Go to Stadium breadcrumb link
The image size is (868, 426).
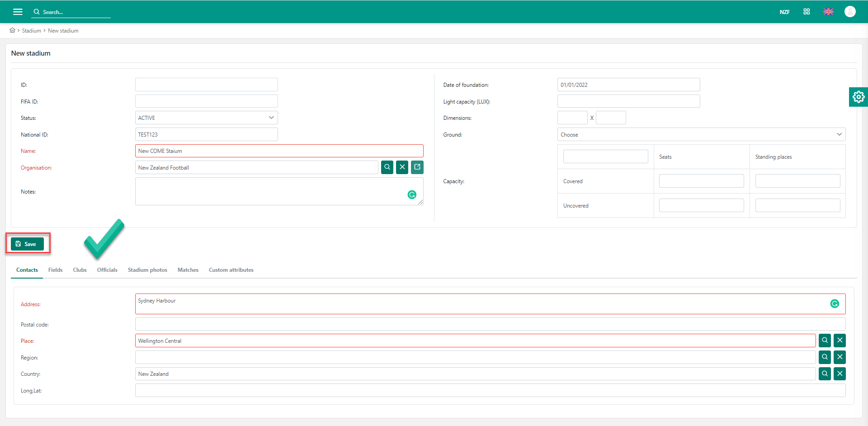31,31
